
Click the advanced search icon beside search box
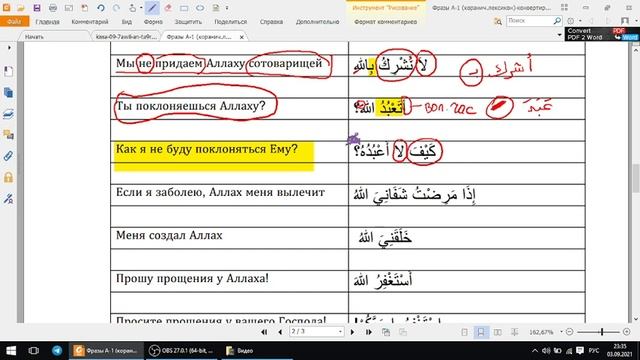click(498, 21)
